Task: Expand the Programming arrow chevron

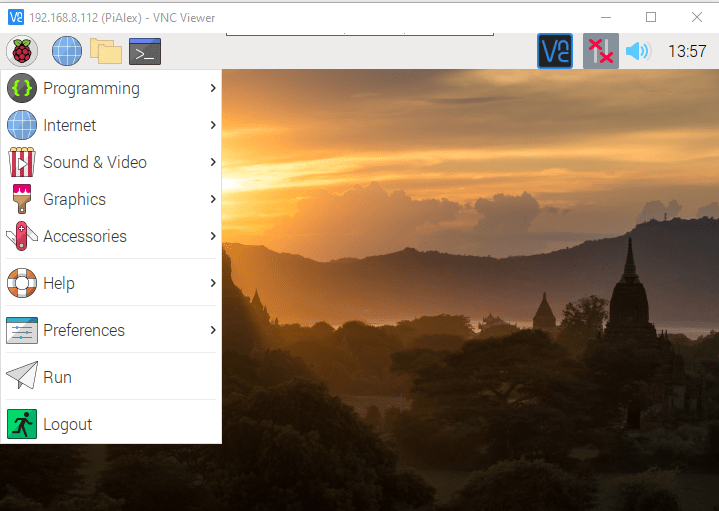Action: 213,88
